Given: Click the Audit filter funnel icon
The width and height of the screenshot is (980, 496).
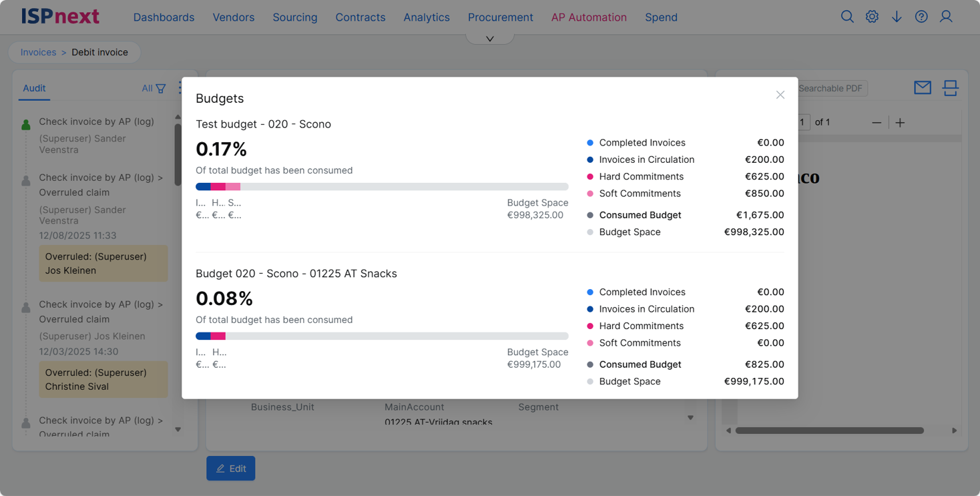Looking at the screenshot, I should (161, 88).
